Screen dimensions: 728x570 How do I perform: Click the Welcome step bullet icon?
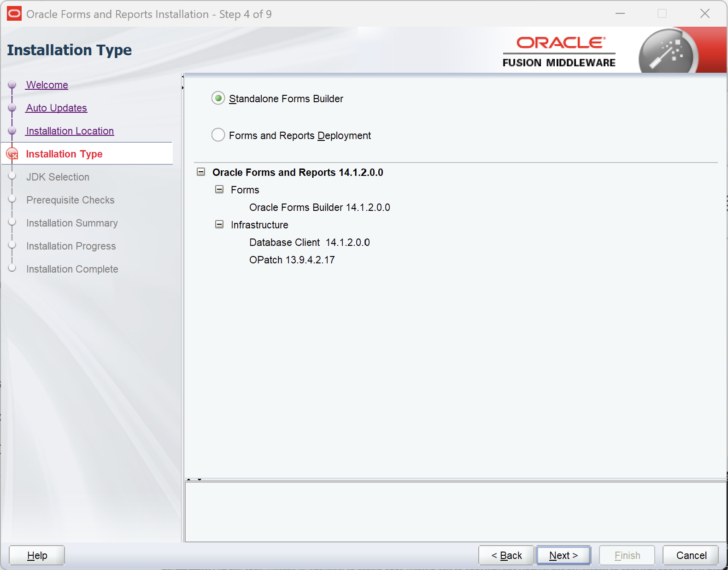tap(12, 85)
